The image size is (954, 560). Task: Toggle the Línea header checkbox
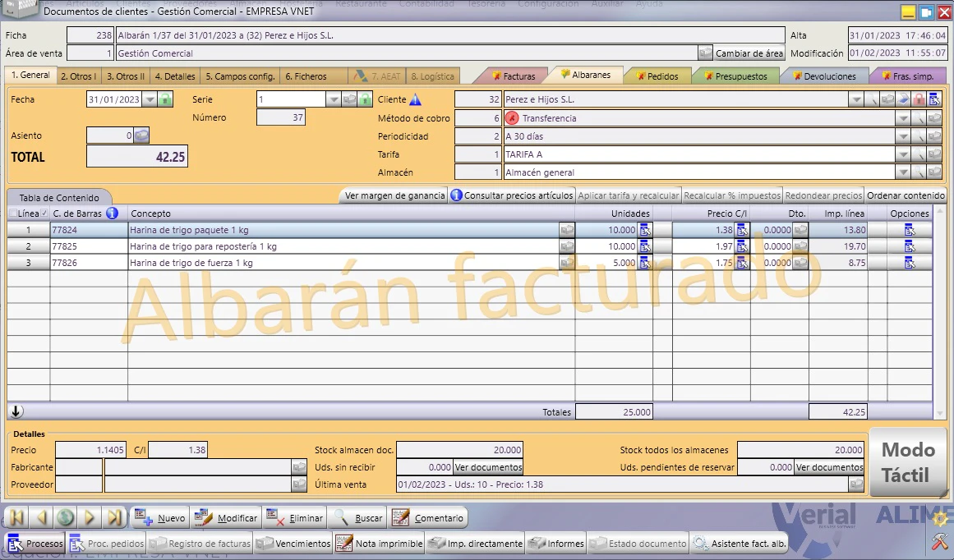click(13, 213)
